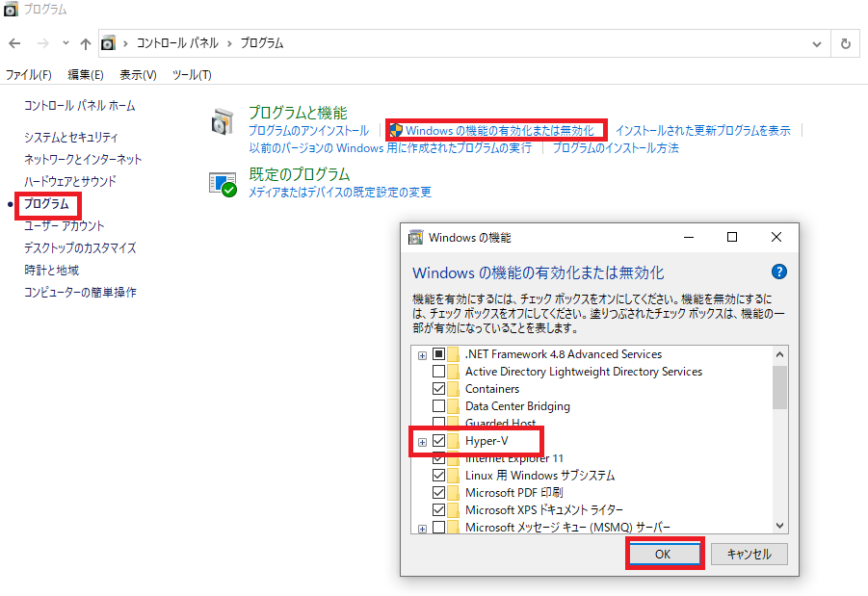868x596 pixels.
Task: Open the address bar history dropdown arrow
Action: [x=817, y=43]
